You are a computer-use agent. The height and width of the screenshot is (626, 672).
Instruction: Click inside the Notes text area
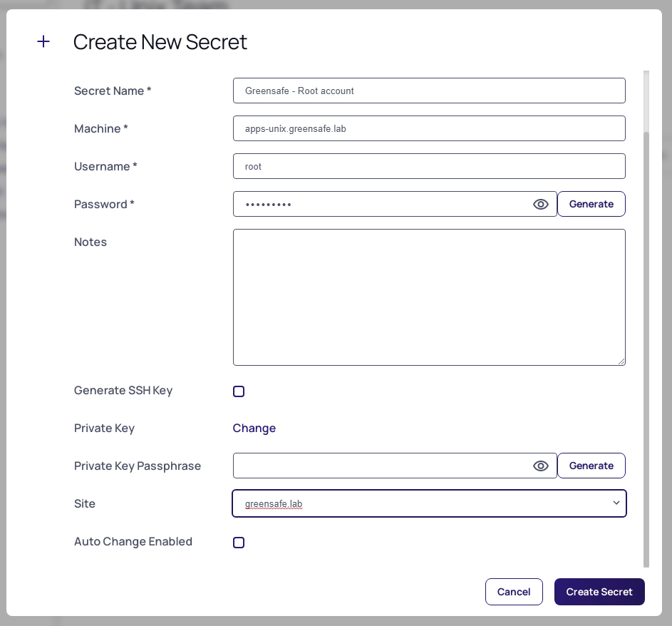[x=428, y=297]
